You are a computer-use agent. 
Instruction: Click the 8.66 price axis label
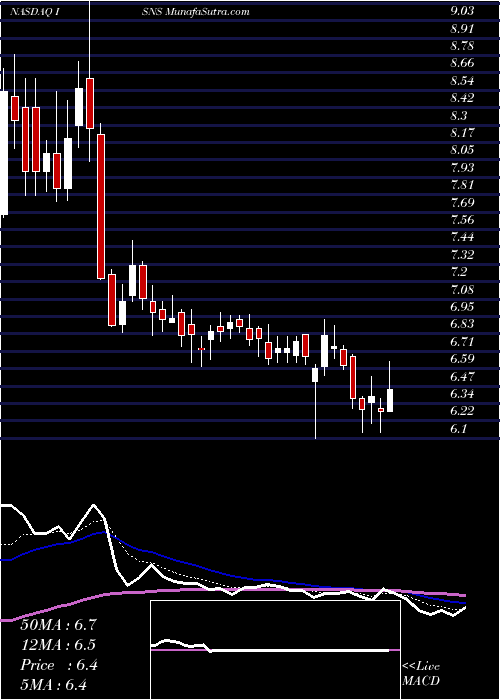(462, 63)
